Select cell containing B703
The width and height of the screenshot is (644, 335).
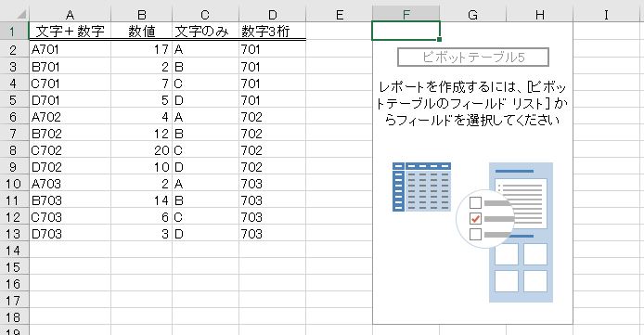(x=70, y=200)
